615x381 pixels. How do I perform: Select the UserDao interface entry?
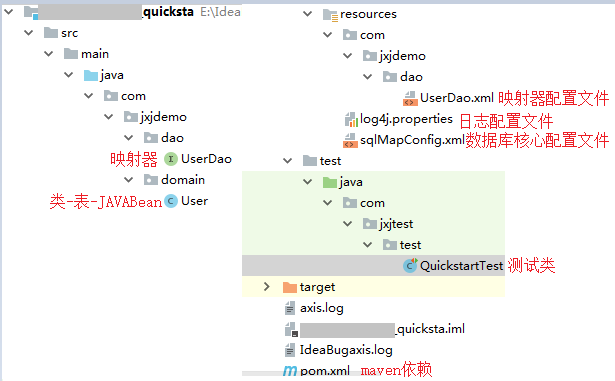(206, 159)
